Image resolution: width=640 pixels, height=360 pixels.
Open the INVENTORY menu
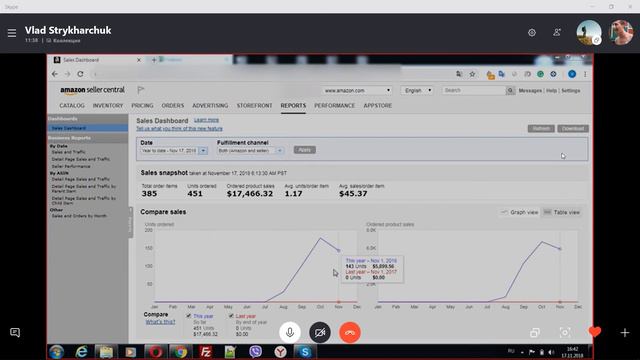108,105
